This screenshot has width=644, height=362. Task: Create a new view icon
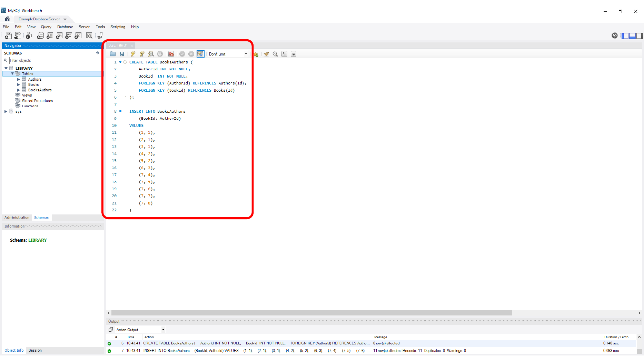point(59,36)
